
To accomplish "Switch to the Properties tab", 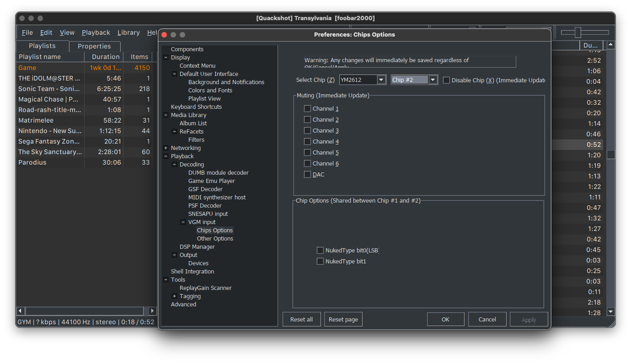I will point(94,46).
